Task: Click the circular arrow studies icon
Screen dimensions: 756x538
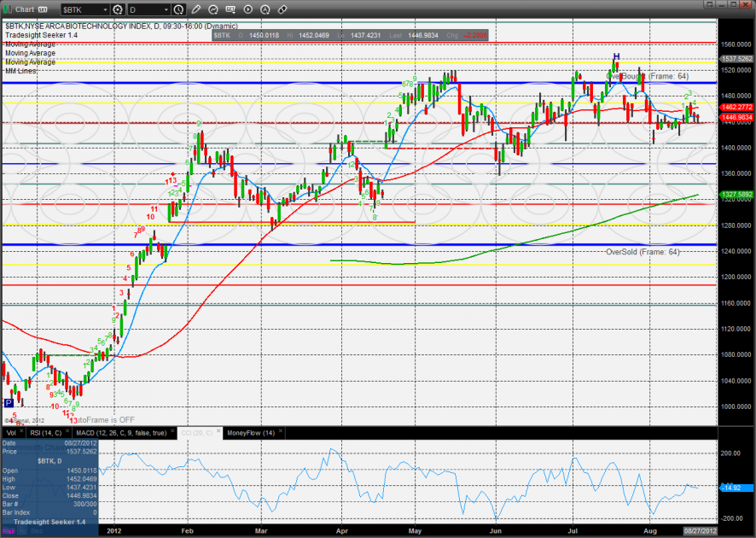Action: (x=214, y=10)
